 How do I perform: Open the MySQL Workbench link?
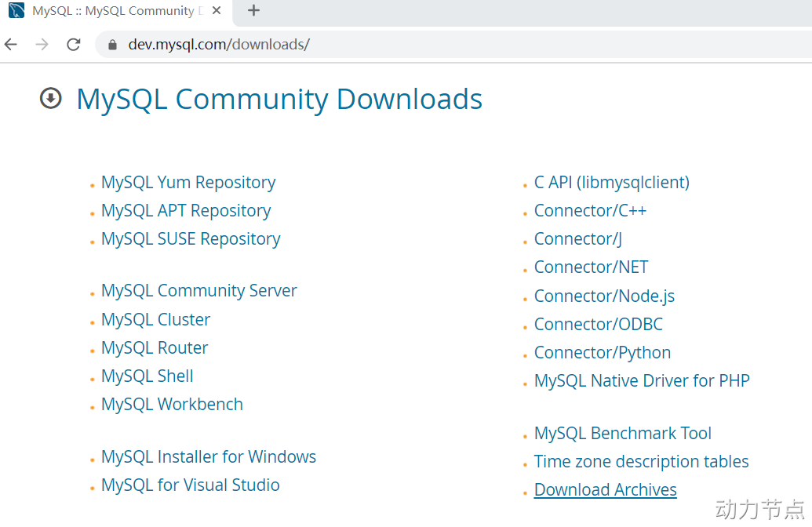tap(172, 405)
